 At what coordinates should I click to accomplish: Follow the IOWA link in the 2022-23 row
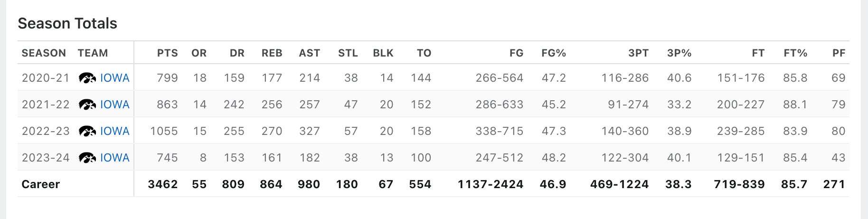click(114, 131)
